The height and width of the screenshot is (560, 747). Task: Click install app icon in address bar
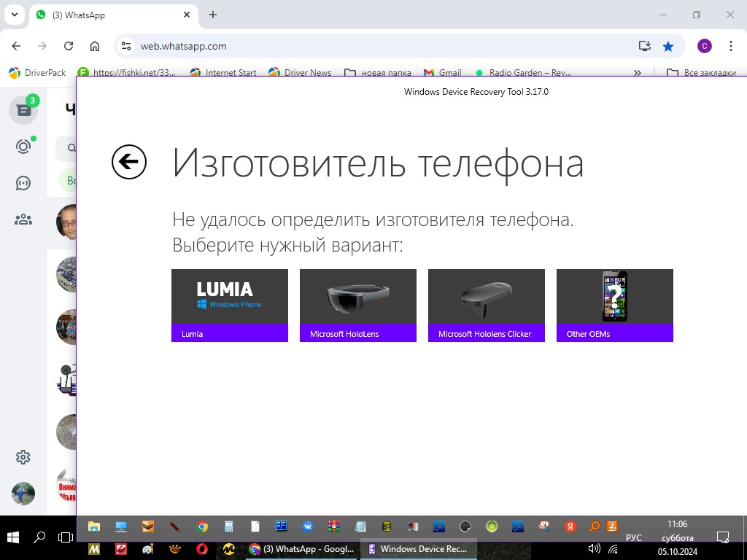tap(645, 46)
